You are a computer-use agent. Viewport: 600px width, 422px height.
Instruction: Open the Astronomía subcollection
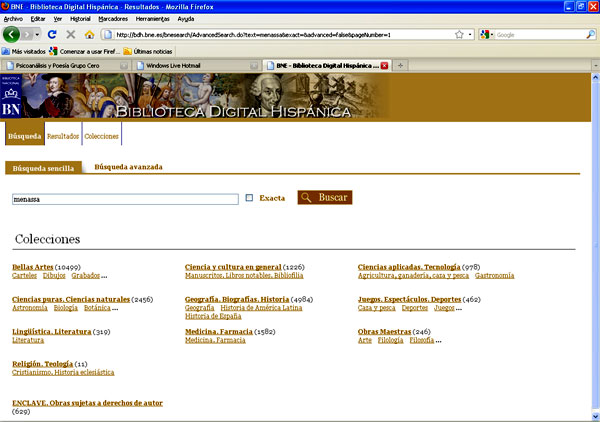30,308
